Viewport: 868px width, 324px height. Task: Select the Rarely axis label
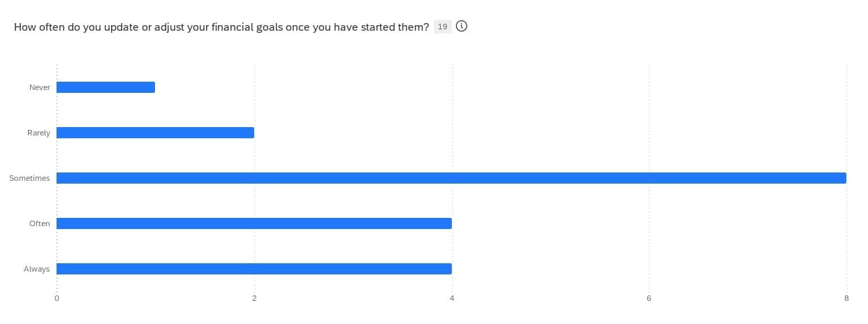coord(39,133)
